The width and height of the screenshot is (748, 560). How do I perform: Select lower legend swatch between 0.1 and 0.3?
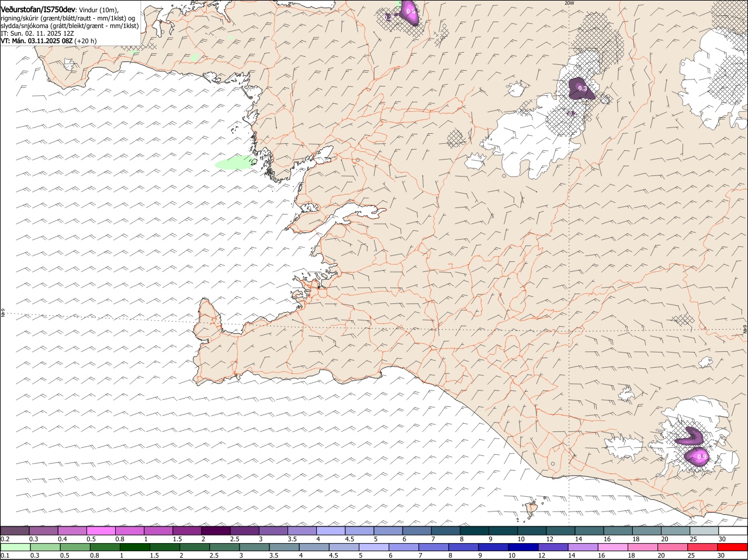click(x=15, y=547)
